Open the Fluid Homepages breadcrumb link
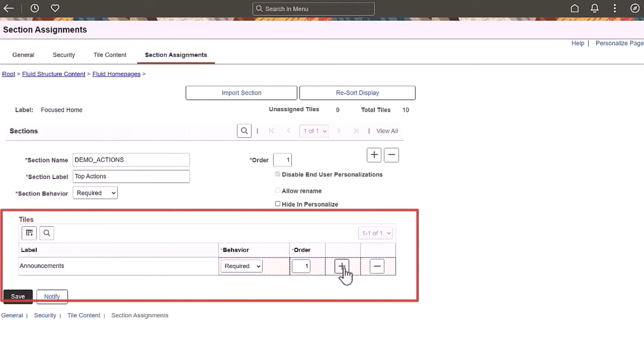 (x=116, y=74)
